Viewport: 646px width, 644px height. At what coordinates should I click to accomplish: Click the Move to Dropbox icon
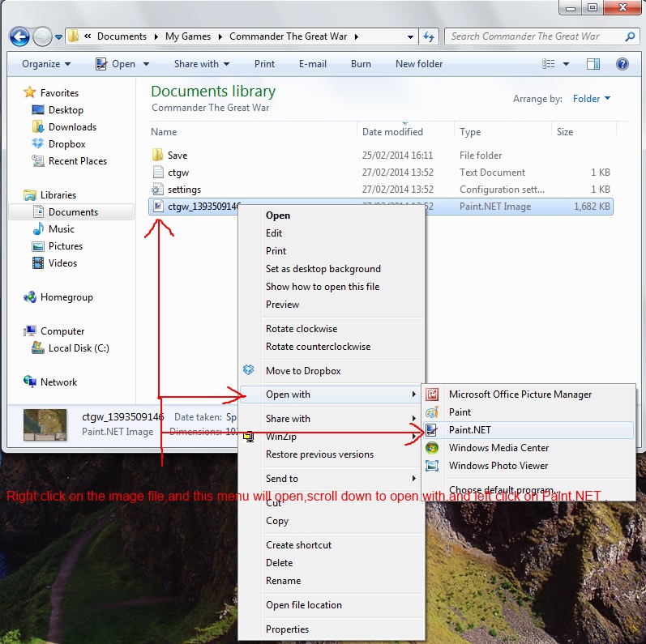pyautogui.click(x=248, y=370)
